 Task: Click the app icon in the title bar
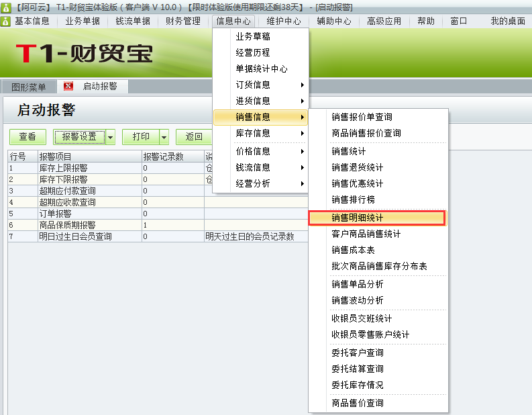[6, 7]
